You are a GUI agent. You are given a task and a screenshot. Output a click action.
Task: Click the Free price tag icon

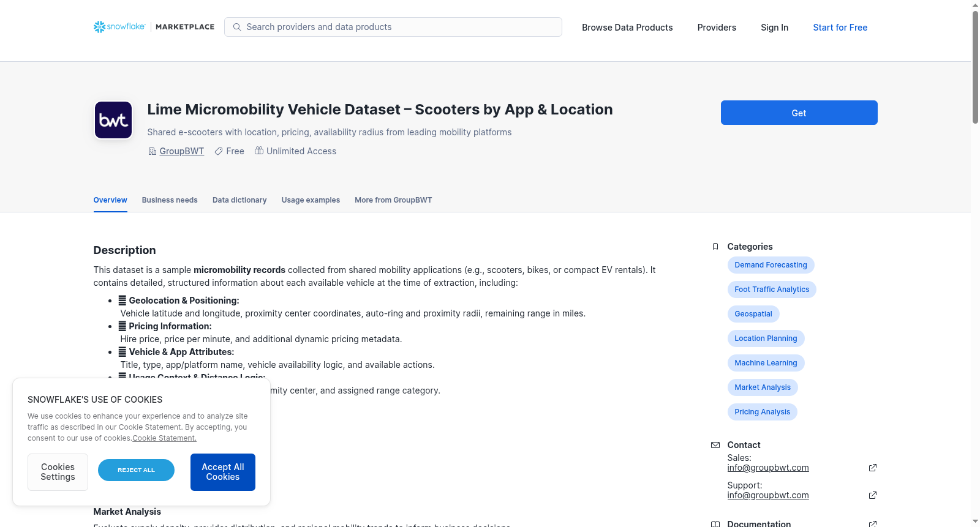coord(219,151)
